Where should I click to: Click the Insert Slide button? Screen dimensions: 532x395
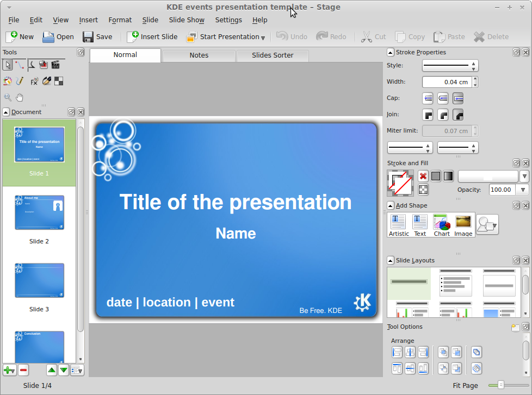click(x=152, y=37)
